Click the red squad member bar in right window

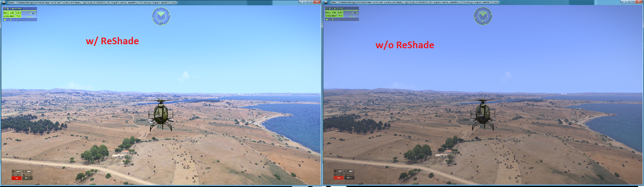(x=339, y=178)
